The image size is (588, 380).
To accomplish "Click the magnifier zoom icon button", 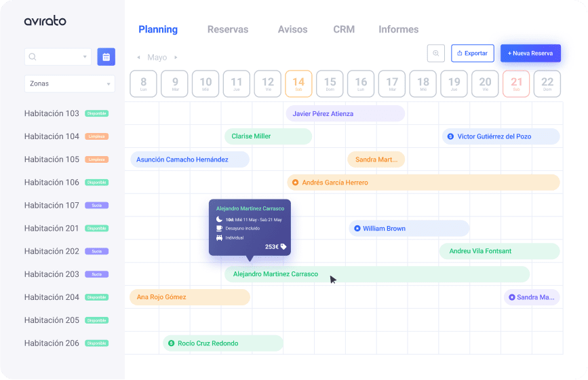I will pos(436,53).
